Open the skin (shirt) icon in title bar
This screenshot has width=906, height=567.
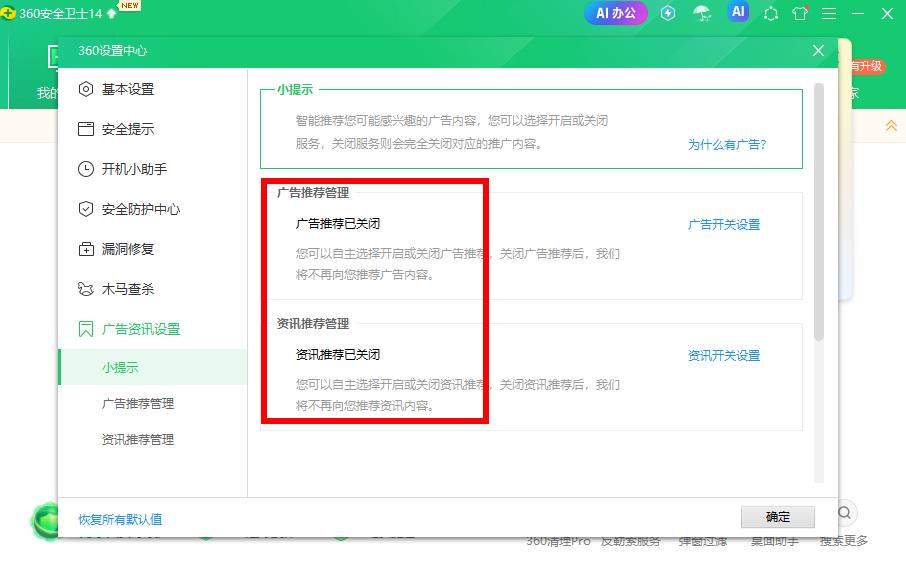(800, 13)
